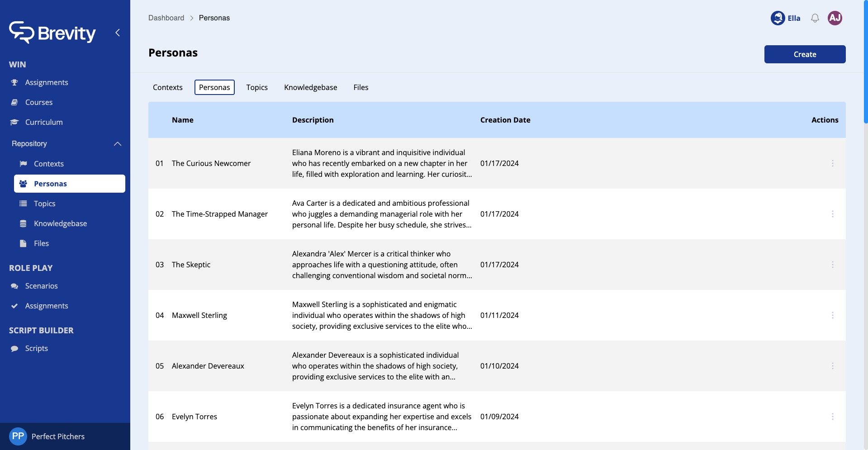Switch to the Topics tab
Screen dimensions: 868x450
point(257,87)
